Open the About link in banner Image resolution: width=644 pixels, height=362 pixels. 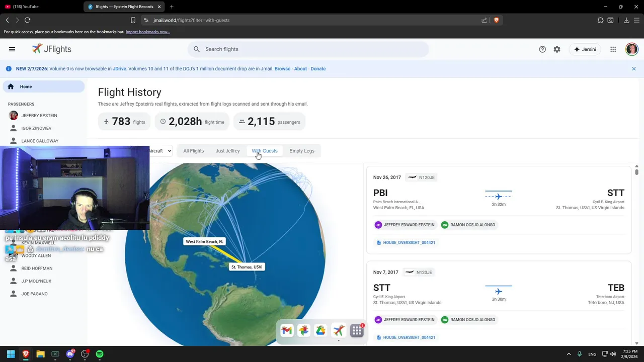pos(300,69)
